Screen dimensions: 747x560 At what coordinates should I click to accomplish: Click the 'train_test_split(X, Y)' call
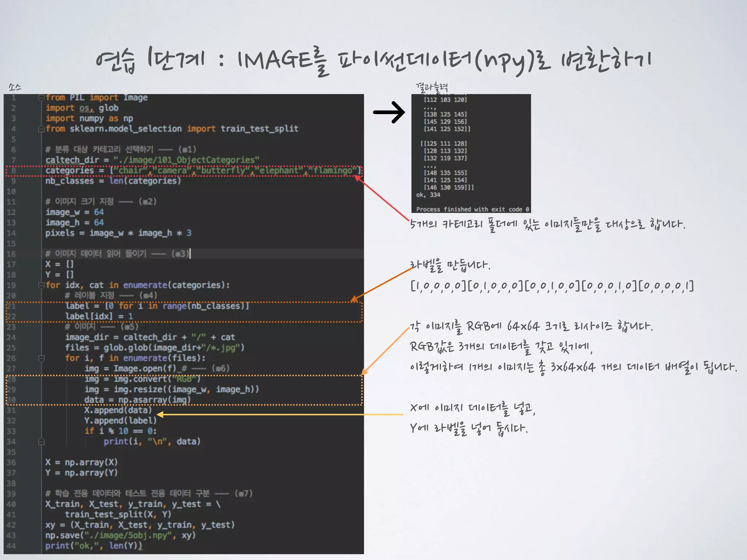(x=118, y=515)
